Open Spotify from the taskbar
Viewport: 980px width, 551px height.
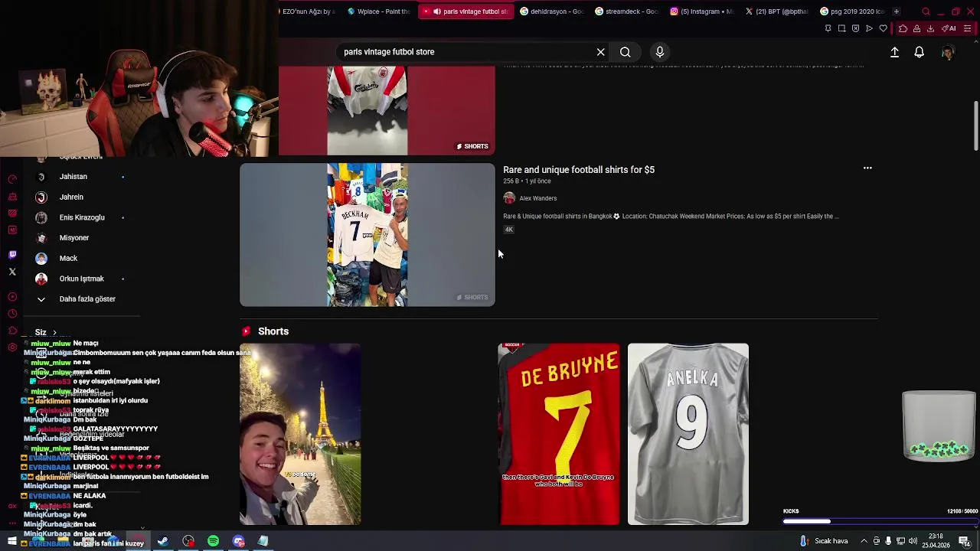pos(214,542)
